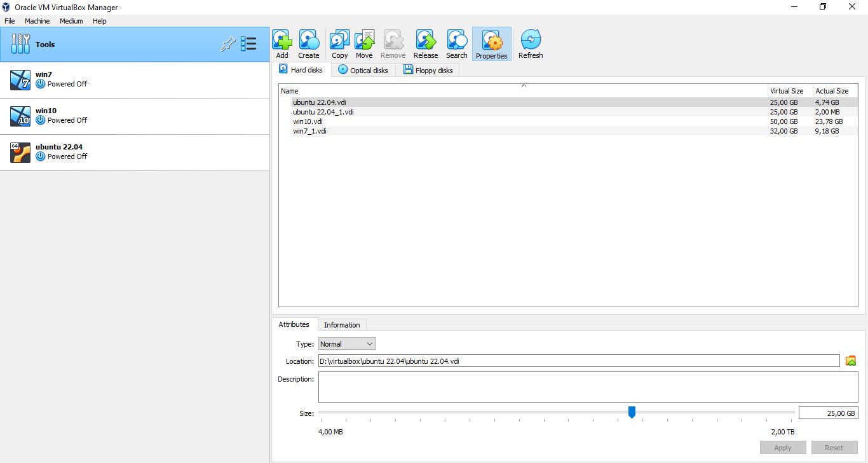This screenshot has width=868, height=463.
Task: Click the disk Size slider handle
Action: (x=632, y=413)
